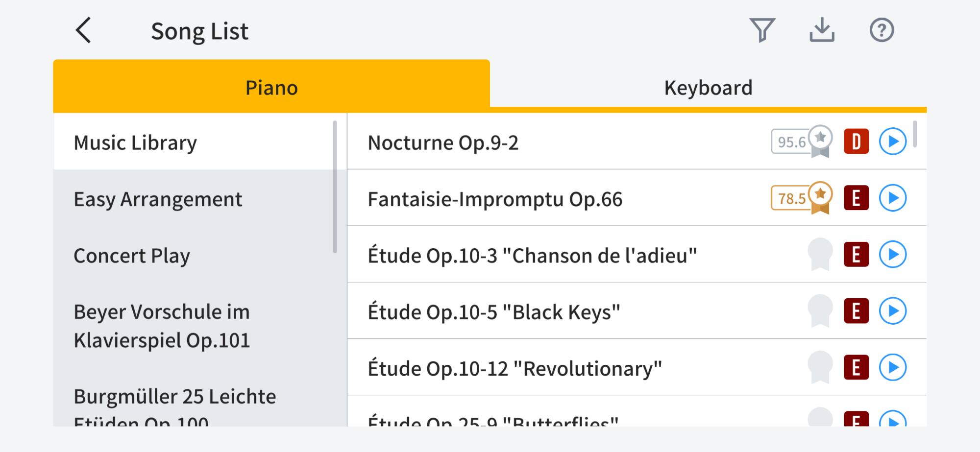
Task: Click the download songs icon
Action: 822,30
